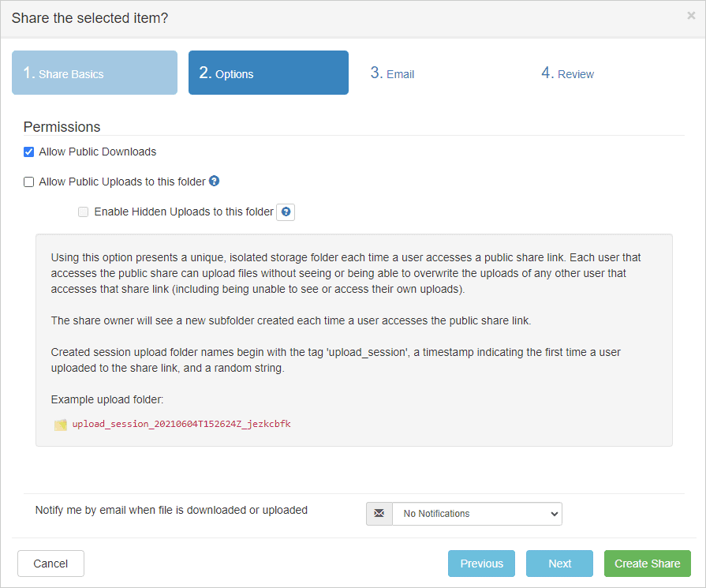Close the share dialog with the X
The width and height of the screenshot is (706, 588).
(x=691, y=15)
